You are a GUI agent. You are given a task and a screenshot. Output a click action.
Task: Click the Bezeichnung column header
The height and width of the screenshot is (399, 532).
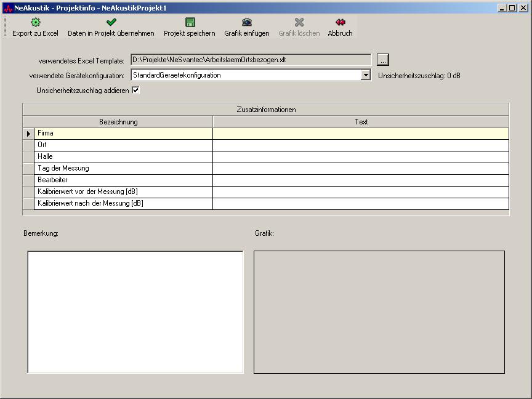tap(118, 122)
